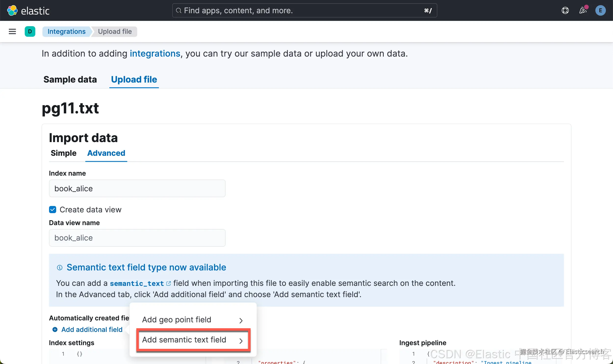Image resolution: width=613 pixels, height=364 pixels.
Task: Click the external link icon after semantic_text
Action: (x=168, y=283)
